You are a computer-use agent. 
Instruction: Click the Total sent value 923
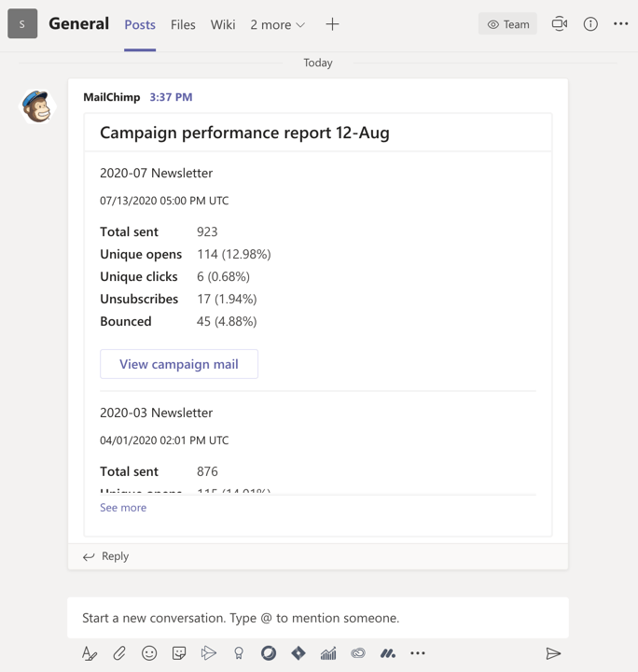[x=207, y=231]
